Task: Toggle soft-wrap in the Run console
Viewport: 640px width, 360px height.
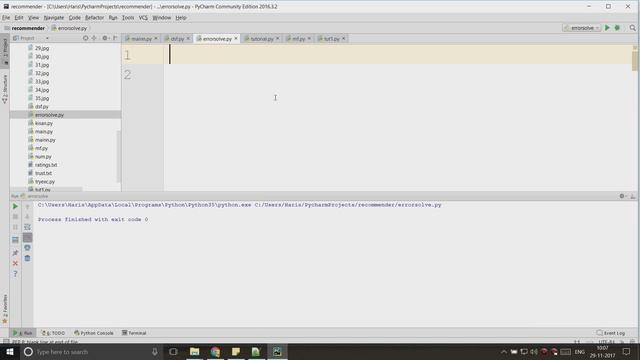Action: pyautogui.click(x=27, y=227)
